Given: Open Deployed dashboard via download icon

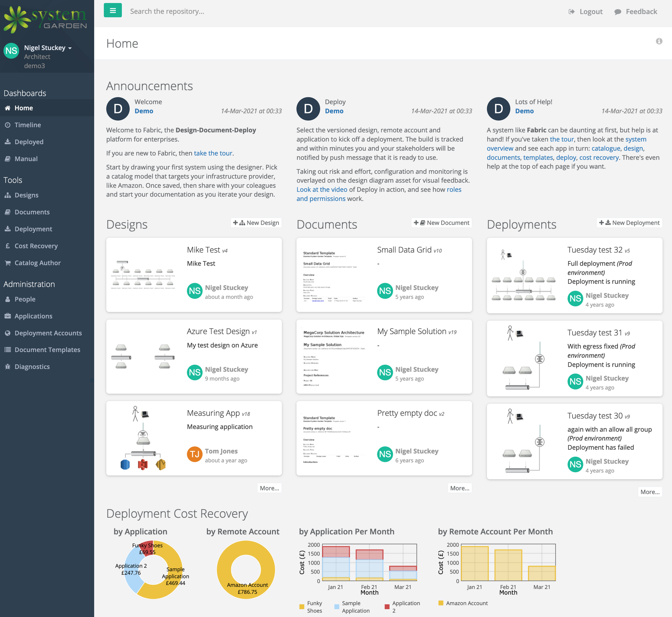Looking at the screenshot, I should click(7, 142).
